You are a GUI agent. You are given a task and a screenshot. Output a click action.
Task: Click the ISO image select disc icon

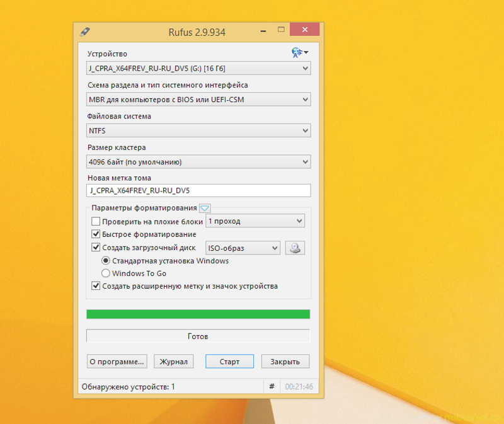pos(295,248)
